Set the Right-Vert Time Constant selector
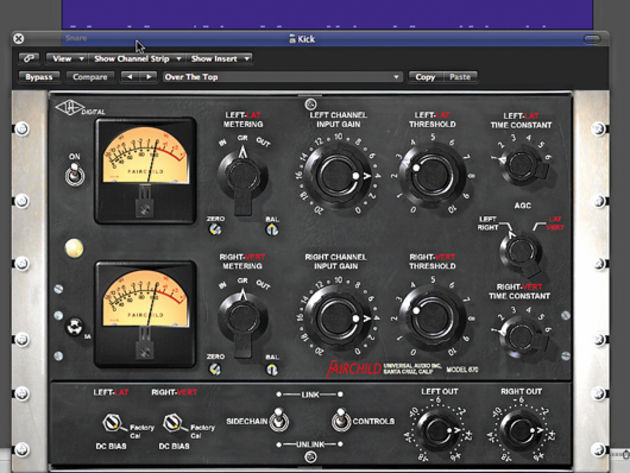 click(x=522, y=336)
